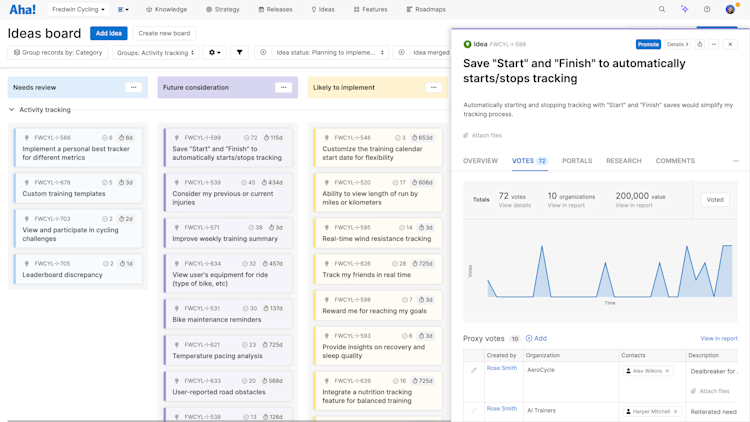
Task: Open Bike maintenance reminders idea card
Action: pyautogui.click(x=228, y=314)
